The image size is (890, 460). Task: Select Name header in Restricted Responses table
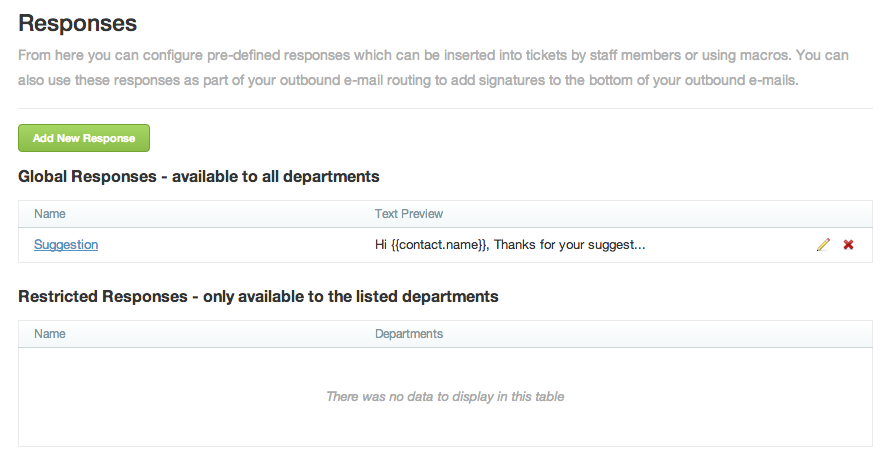pyautogui.click(x=49, y=334)
